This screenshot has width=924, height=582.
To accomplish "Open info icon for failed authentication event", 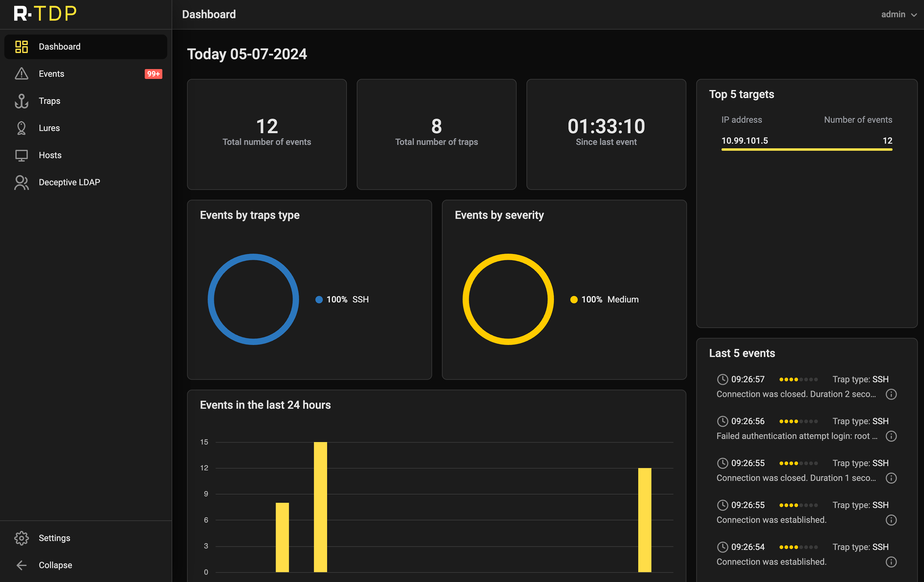I will 891,436.
